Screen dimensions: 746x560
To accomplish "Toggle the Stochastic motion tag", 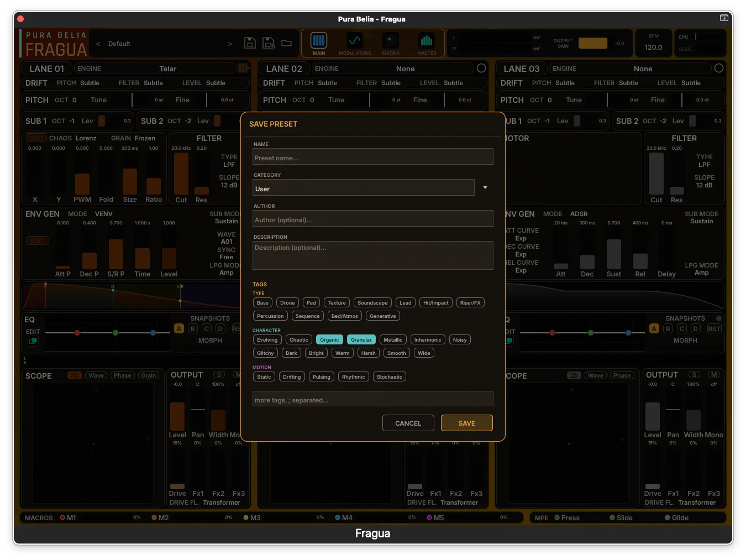I will coord(390,376).
